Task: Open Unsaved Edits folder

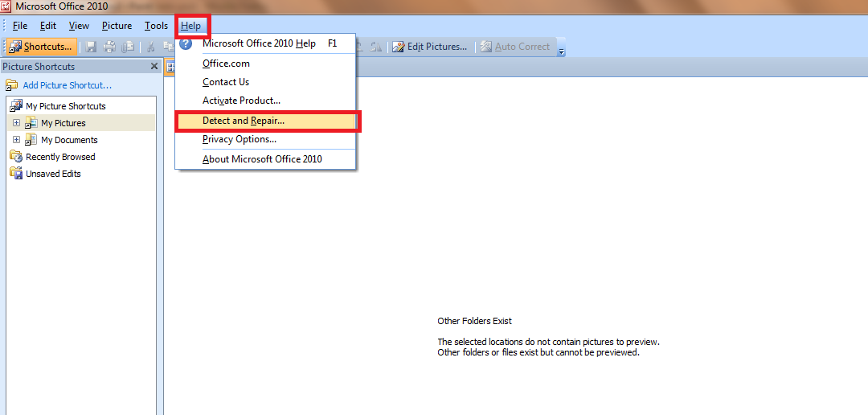Action: (53, 174)
